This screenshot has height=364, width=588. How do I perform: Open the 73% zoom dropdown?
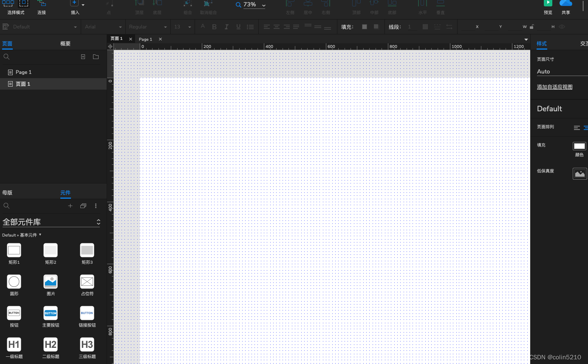264,6
